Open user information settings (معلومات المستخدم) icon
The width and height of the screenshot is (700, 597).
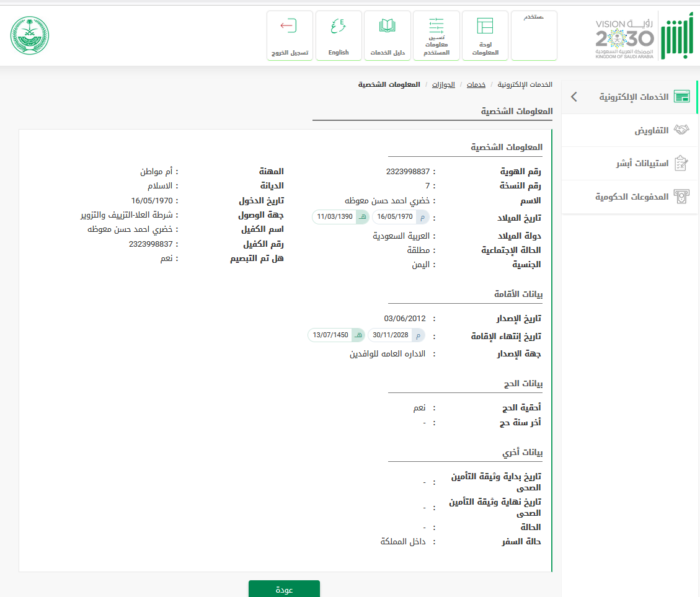click(x=436, y=25)
